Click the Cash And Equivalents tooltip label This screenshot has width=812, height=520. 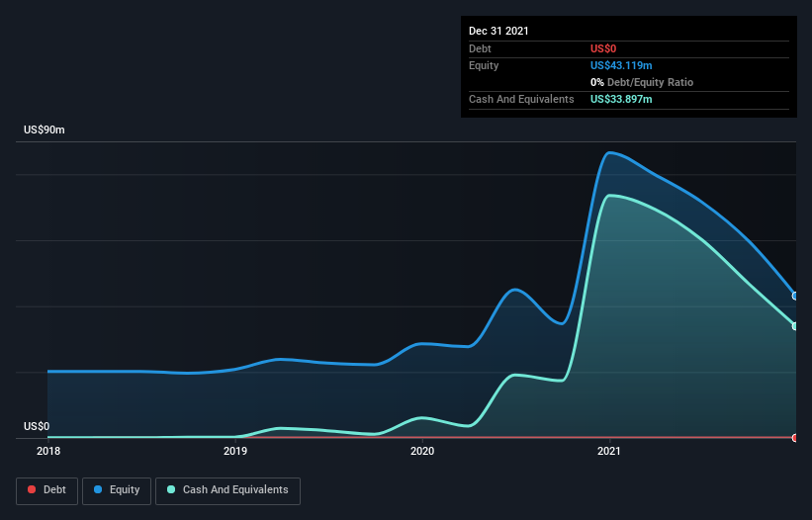pyautogui.click(x=521, y=99)
